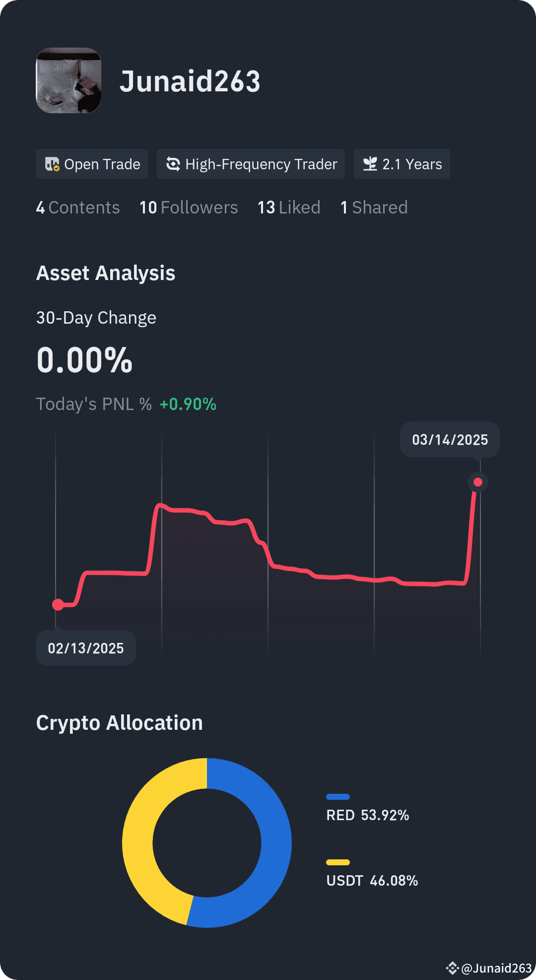The width and height of the screenshot is (536, 980).
Task: Click the @Junaid263 watermark handle
Action: 496,968
